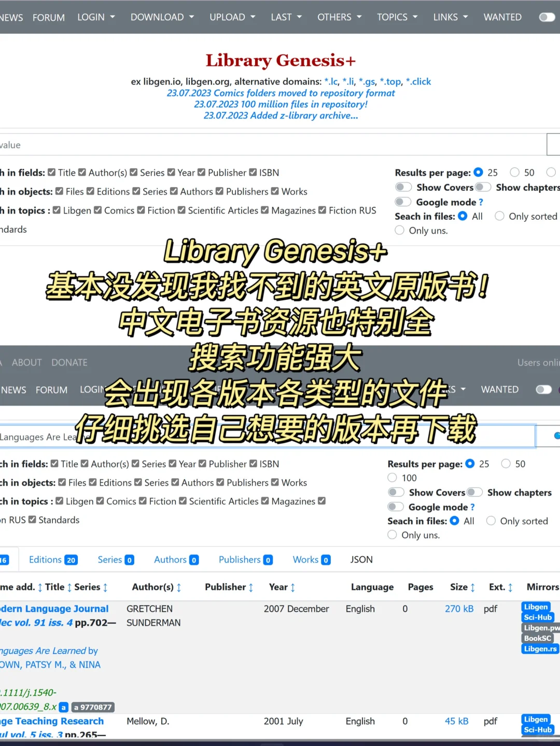This screenshot has width=560, height=746.
Task: Sort by Year column arrow icon
Action: coord(292,588)
